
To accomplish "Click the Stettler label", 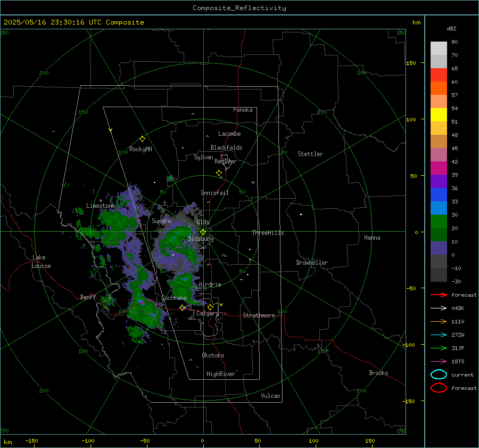I will [310, 154].
